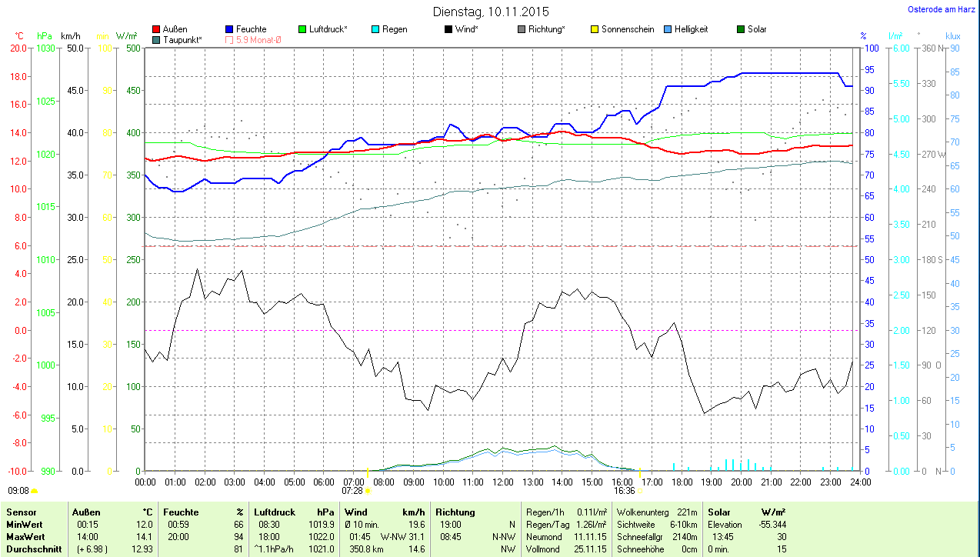Screen dimensions: 980x557
Task: Select the Luftdruck table header
Action: coord(275,512)
